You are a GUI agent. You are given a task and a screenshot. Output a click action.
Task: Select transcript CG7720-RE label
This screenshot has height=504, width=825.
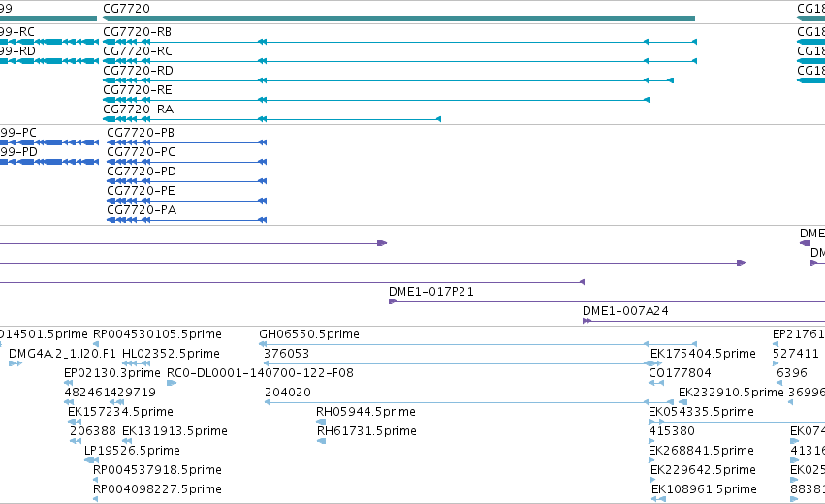[138, 90]
